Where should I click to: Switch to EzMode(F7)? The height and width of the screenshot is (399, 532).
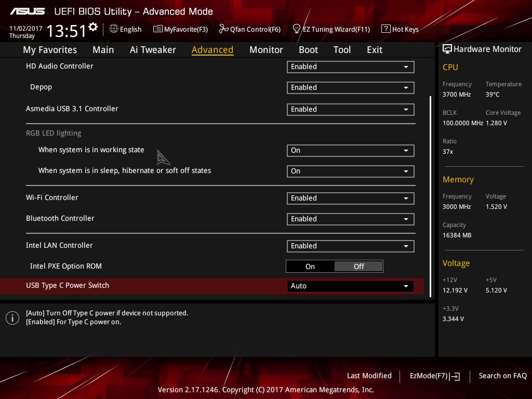[434, 376]
